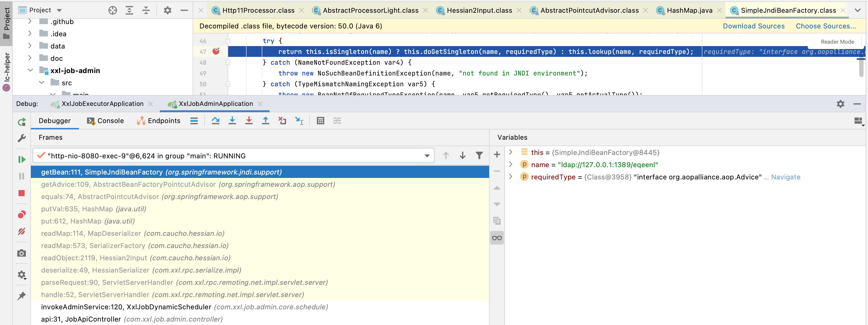Click the Download Sources link
868x325 pixels.
(x=753, y=26)
